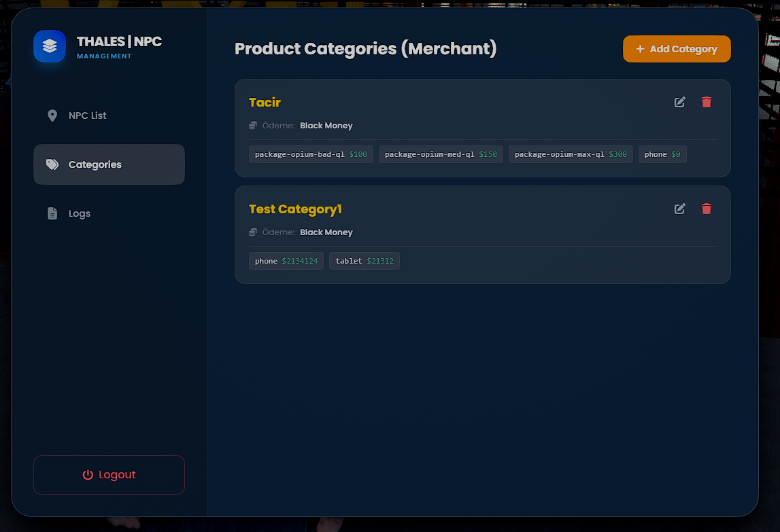Click the THALES | NPC title text
The width and height of the screenshot is (780, 532).
pos(120,41)
